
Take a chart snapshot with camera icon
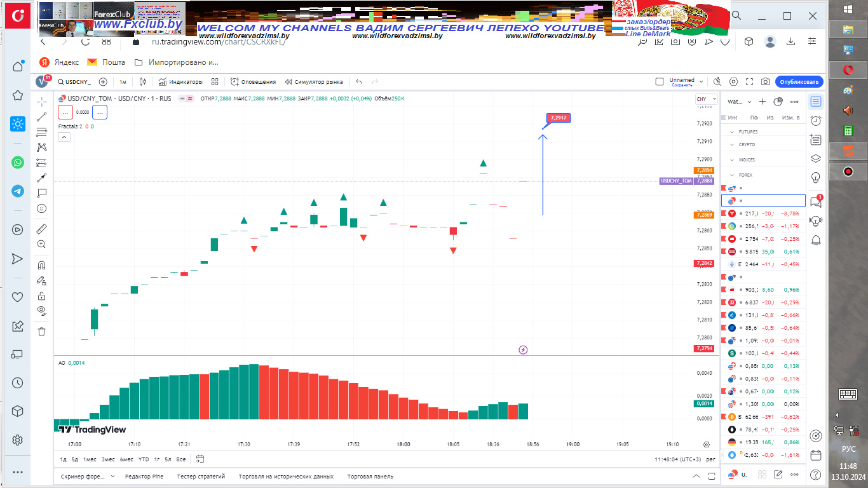pyautogui.click(x=766, y=82)
